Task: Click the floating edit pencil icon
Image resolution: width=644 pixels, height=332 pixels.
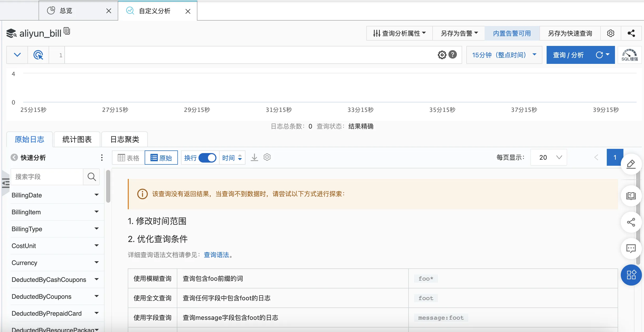Action: [631, 164]
